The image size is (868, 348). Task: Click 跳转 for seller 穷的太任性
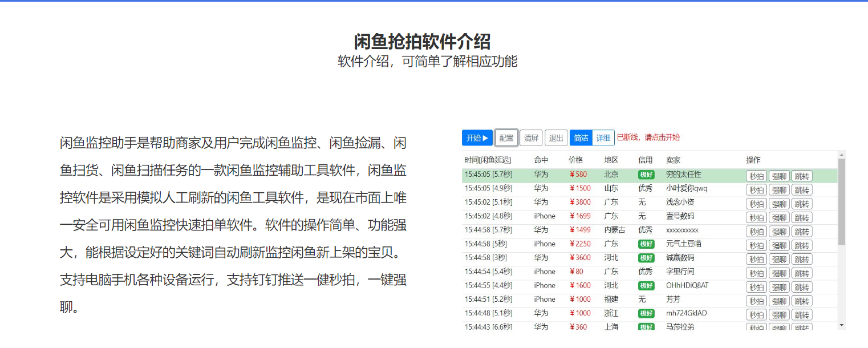[802, 176]
